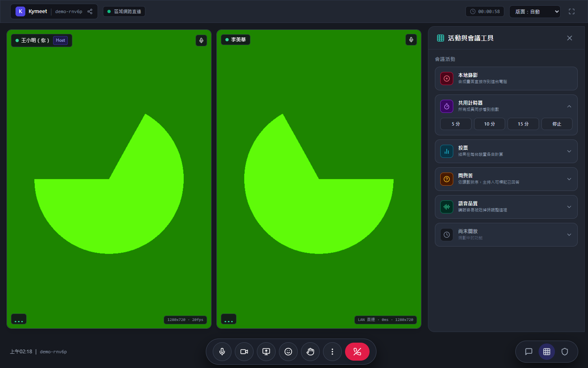588x368 pixels.
Task: Leave the call with red button
Action: click(x=357, y=352)
